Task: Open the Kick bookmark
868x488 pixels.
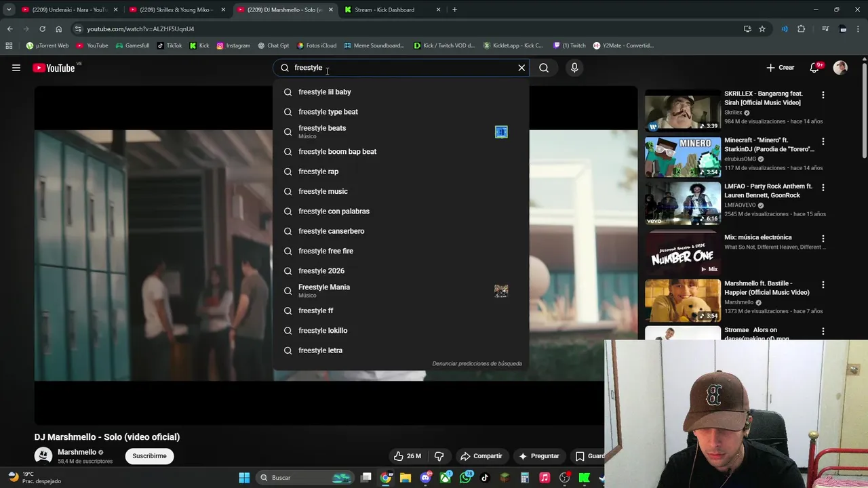Action: pos(199,45)
